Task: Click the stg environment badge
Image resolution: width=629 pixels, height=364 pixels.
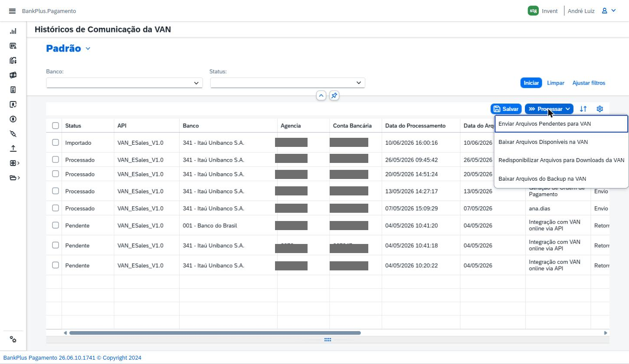Action: click(x=533, y=11)
